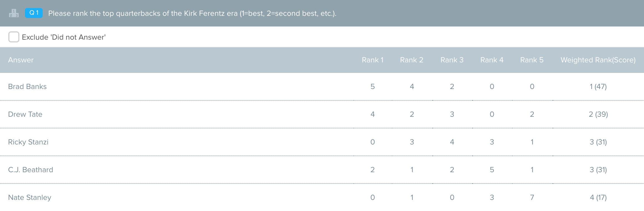Viewport: 644px width, 211px height.
Task: Select the Rank 4 column header
Action: pyautogui.click(x=492, y=60)
